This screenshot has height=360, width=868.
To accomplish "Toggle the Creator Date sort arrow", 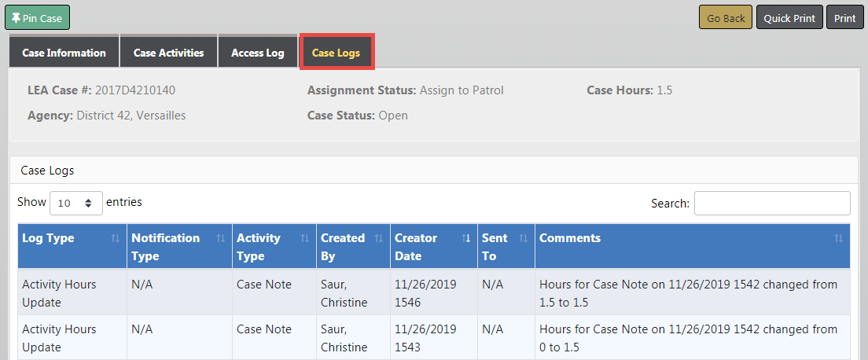I will point(466,238).
